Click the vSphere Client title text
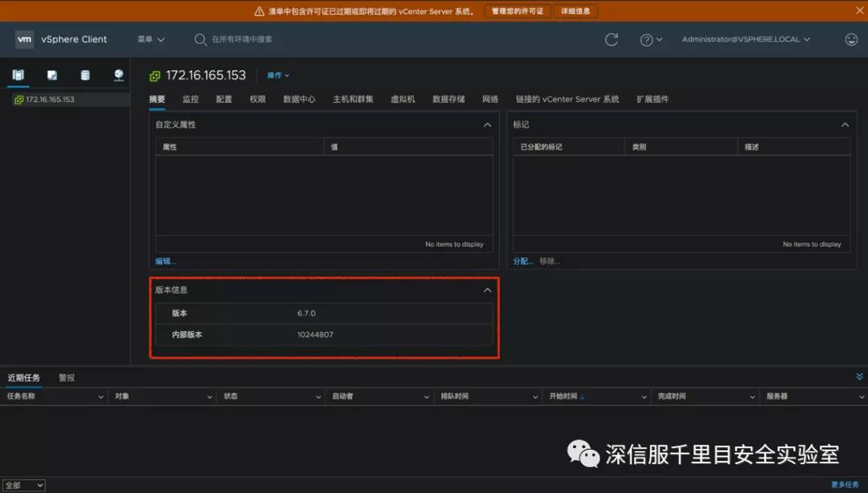Viewport: 868px width, 493px height. [74, 39]
